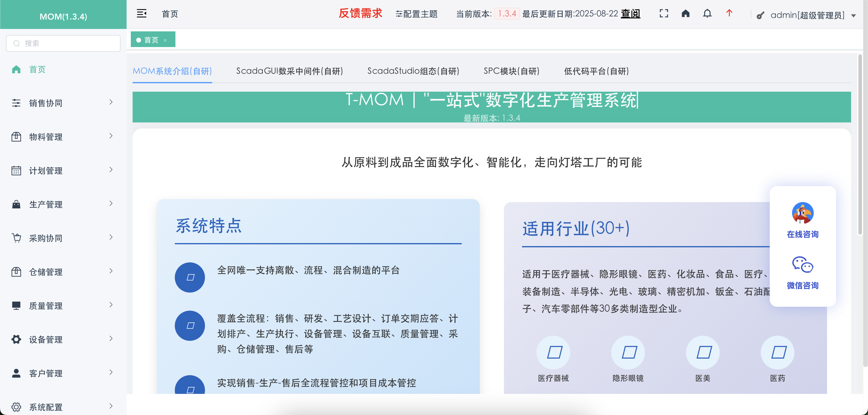Switch to ScadaStudio组态(自研) tab
The image size is (868, 415).
pos(413,71)
